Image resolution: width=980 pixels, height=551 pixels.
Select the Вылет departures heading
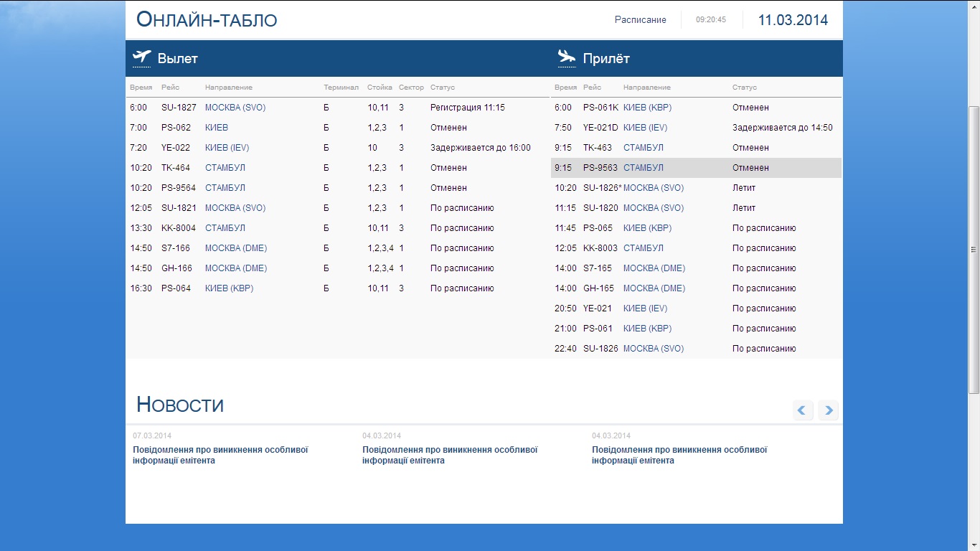point(177,59)
